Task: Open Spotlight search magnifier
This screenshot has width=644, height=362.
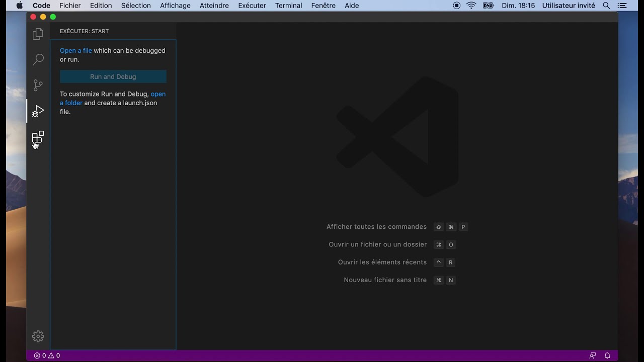Action: (606, 6)
